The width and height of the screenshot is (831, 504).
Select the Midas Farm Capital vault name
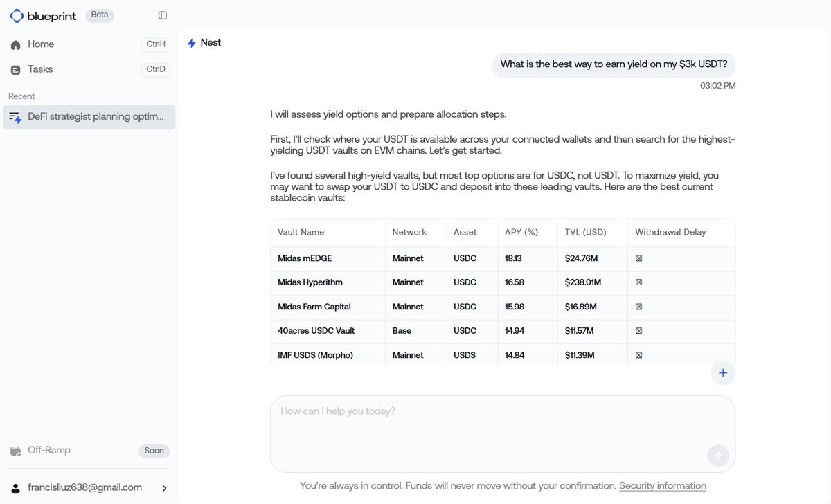click(314, 307)
